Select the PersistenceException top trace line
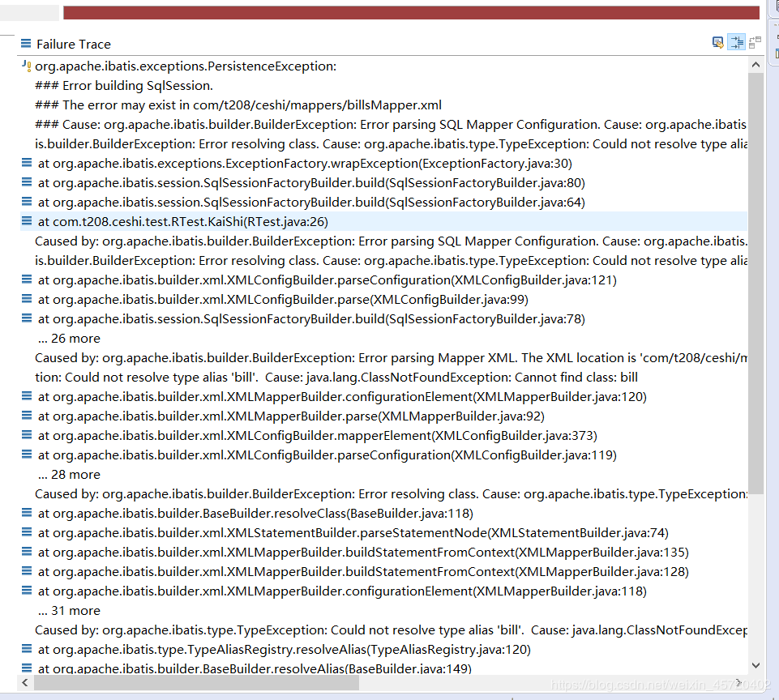The image size is (779, 700). coord(186,66)
